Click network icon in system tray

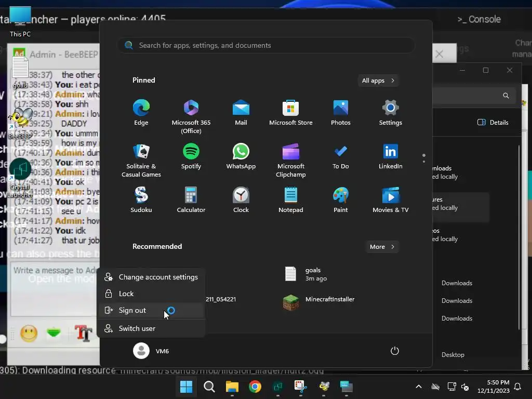[x=451, y=387]
